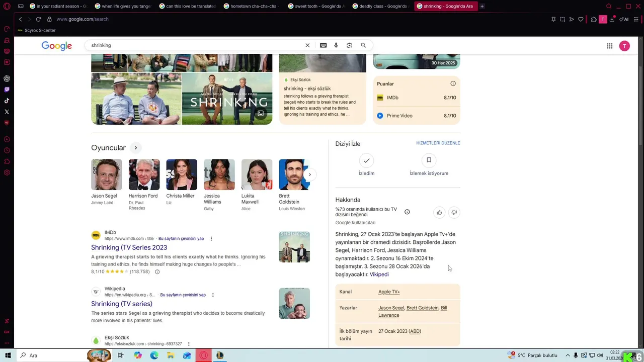Click the site security lock icon

point(49,19)
